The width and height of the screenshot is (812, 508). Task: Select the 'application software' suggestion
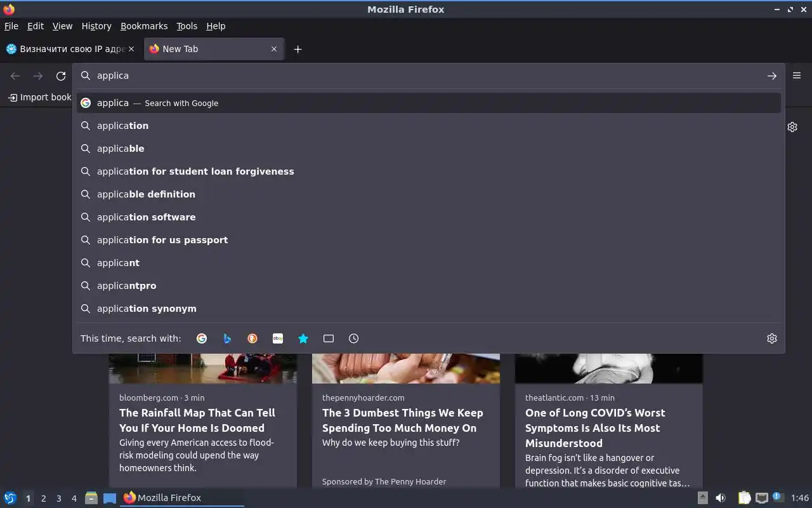point(429,217)
